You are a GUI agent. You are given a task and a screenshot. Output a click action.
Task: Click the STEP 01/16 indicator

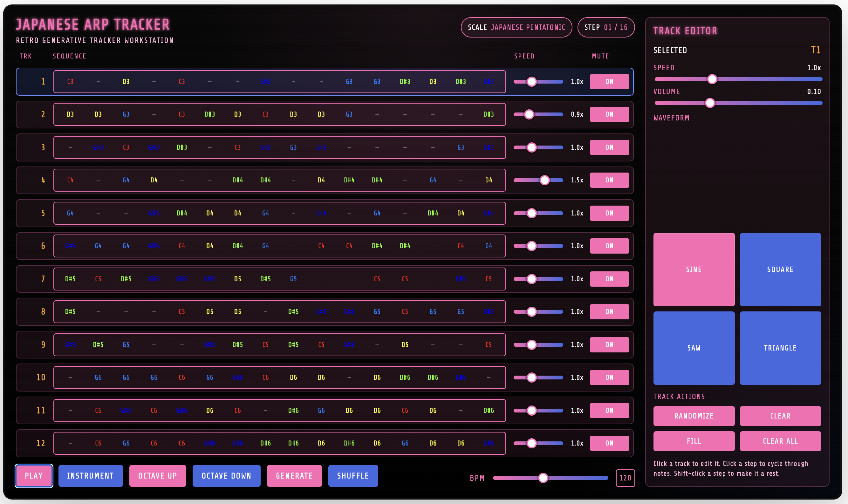click(606, 27)
